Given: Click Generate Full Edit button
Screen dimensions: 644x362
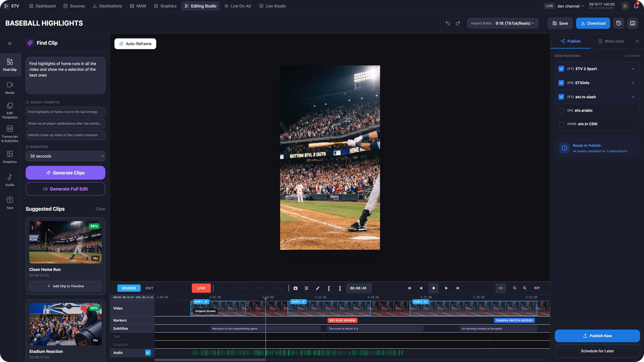Looking at the screenshot, I should pos(65,189).
